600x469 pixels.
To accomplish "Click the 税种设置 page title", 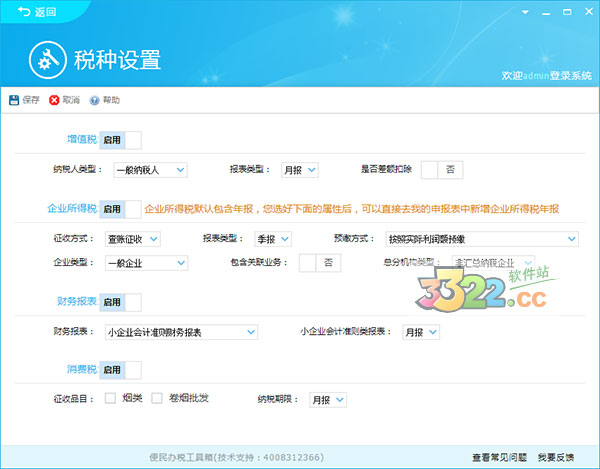I will pyautogui.click(x=117, y=60).
